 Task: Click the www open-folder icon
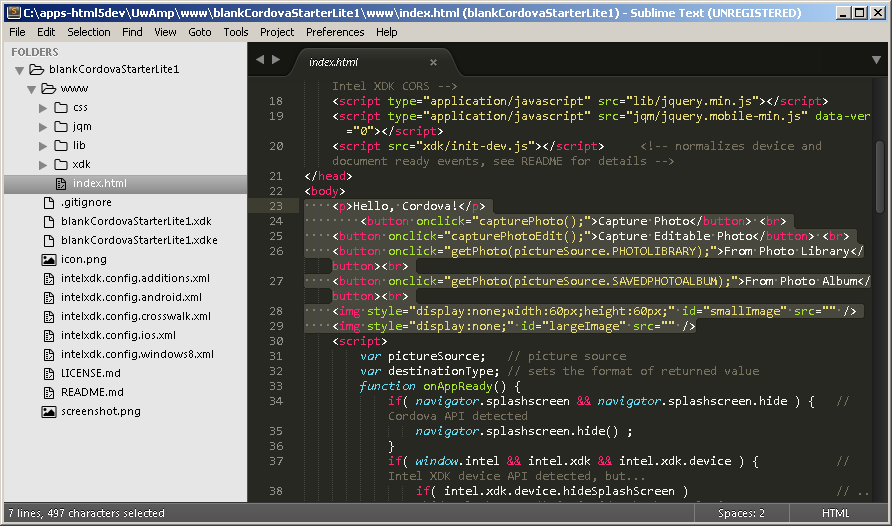[x=49, y=88]
